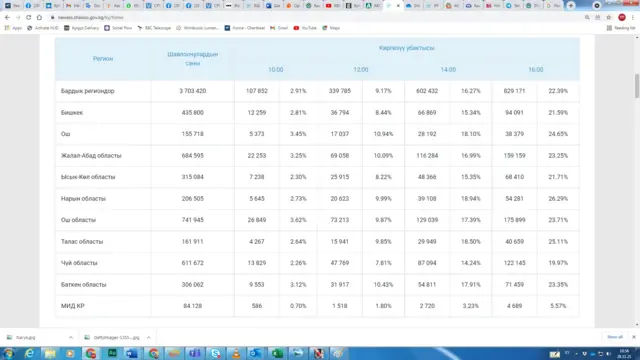This screenshot has width=640, height=360.
Task: Select the Нарын областы row label
Action: tap(83, 199)
